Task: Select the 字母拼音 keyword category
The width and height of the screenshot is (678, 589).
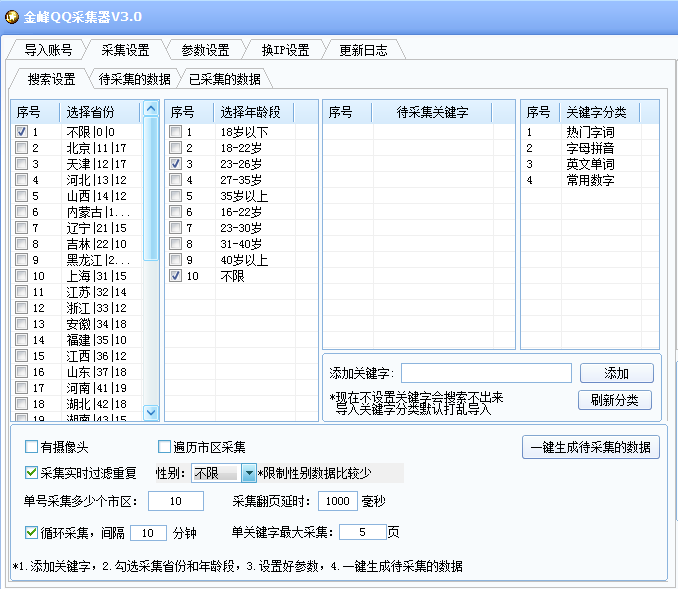Action: (590, 148)
